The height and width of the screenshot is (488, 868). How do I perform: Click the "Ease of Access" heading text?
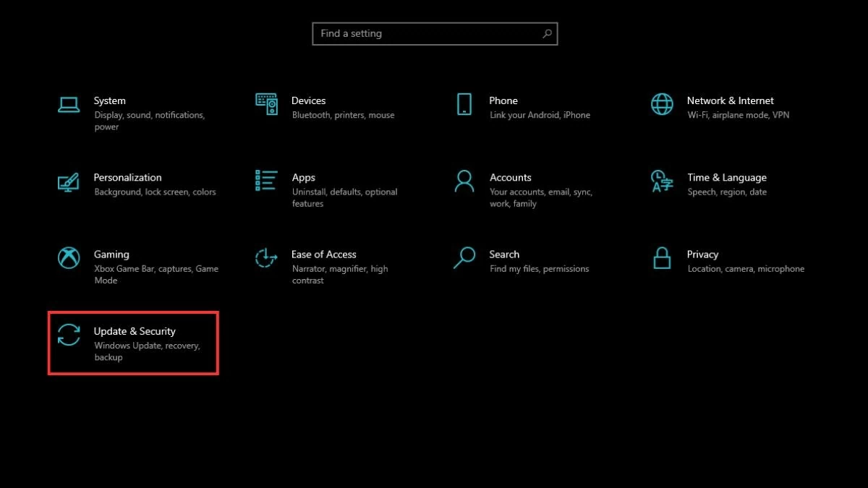[323, 254]
